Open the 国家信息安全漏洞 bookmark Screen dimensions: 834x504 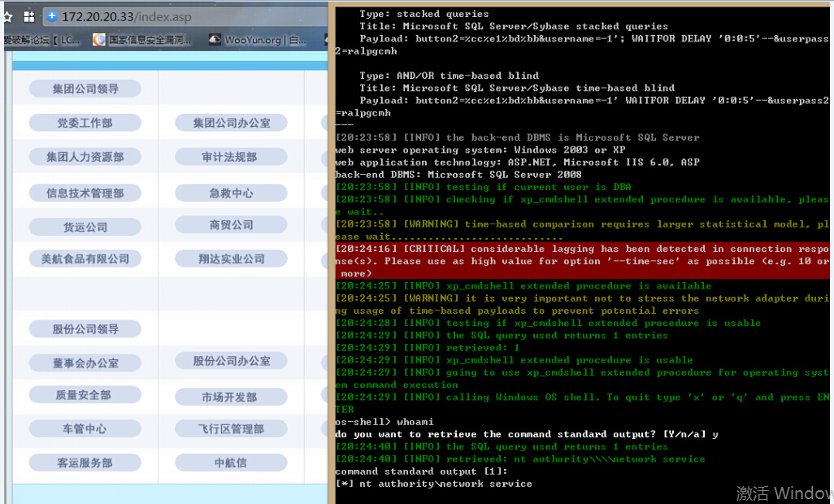pos(142,40)
